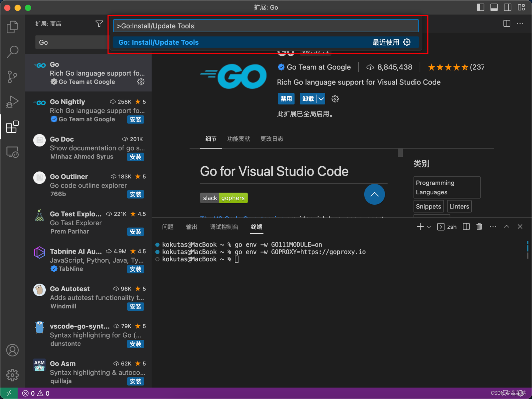Image resolution: width=532 pixels, height=399 pixels.
Task: Open the Search view in activity bar
Action: tap(12, 52)
